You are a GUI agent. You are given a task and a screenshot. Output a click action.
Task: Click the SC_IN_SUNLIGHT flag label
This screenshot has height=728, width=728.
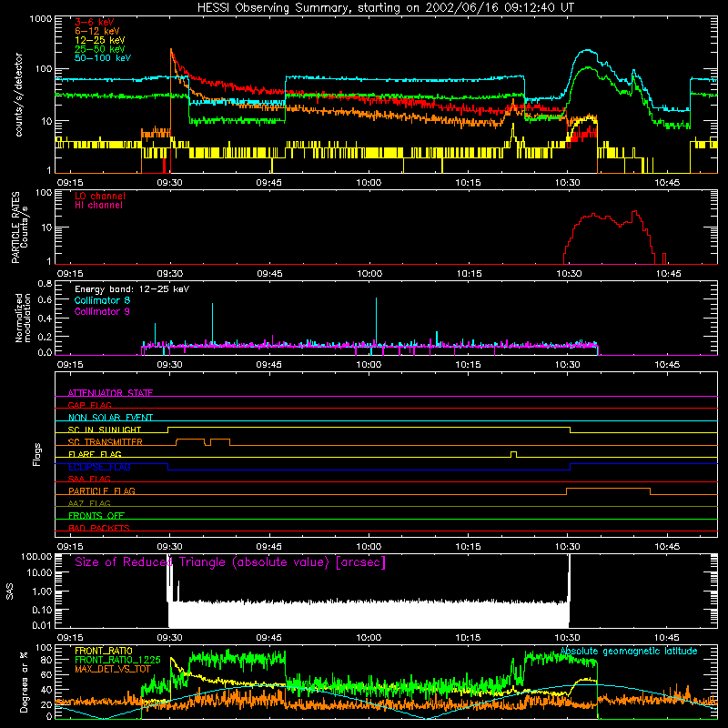[x=105, y=430]
